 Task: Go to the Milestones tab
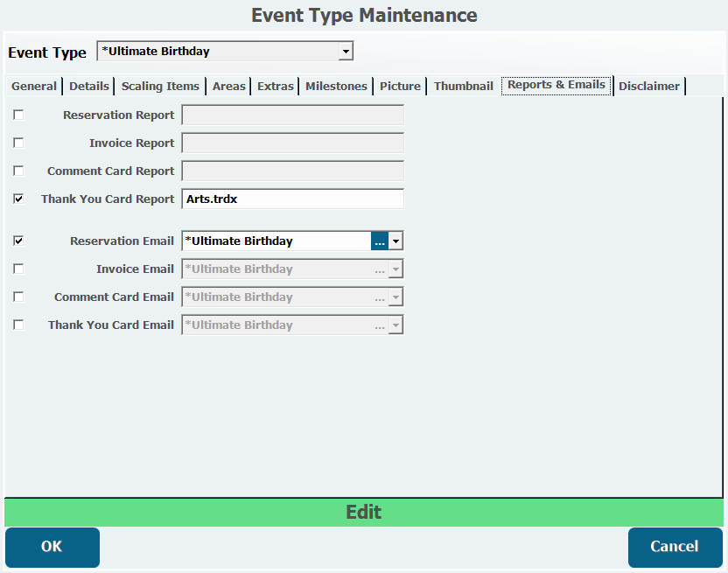point(336,86)
